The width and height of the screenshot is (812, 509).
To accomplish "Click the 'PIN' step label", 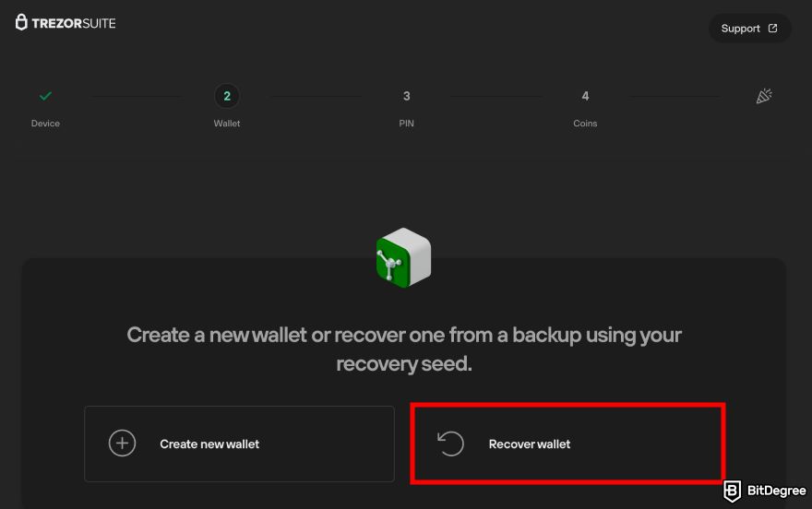I will [x=407, y=124].
